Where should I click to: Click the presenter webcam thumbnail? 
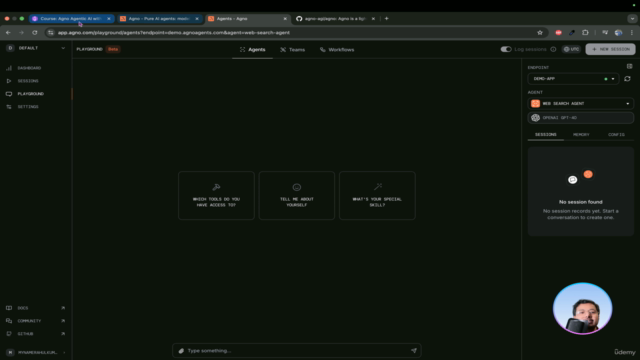point(582,309)
